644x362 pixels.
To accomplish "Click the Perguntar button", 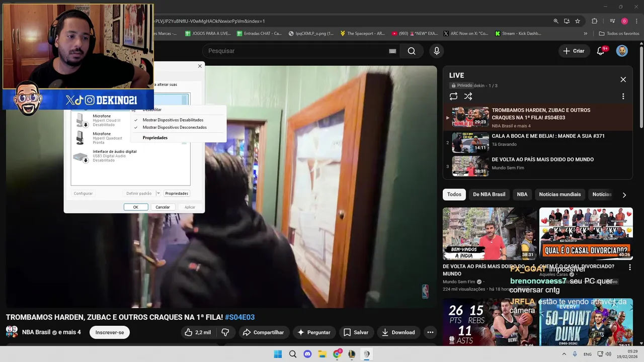I will click(313, 332).
